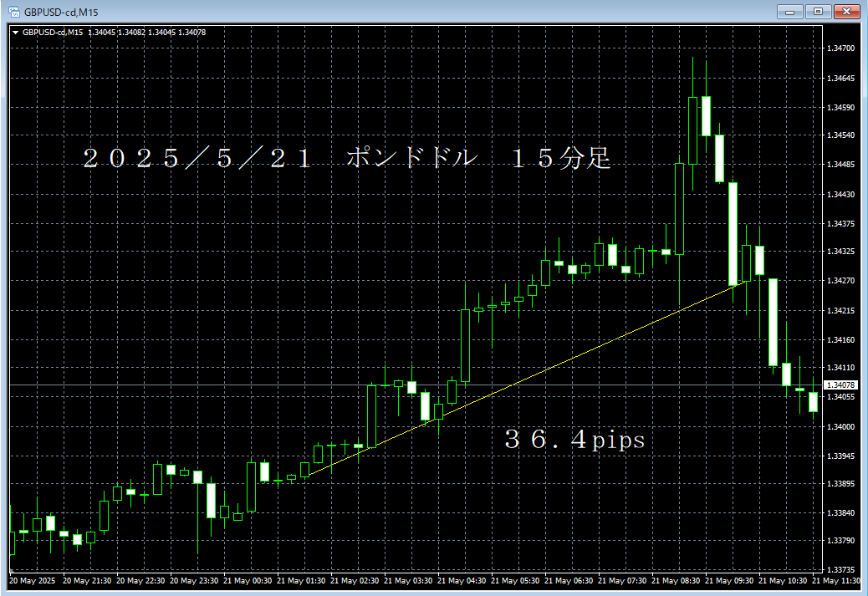The width and height of the screenshot is (868, 596).
Task: Click the 21 May 02:30 time label
Action: (355, 580)
